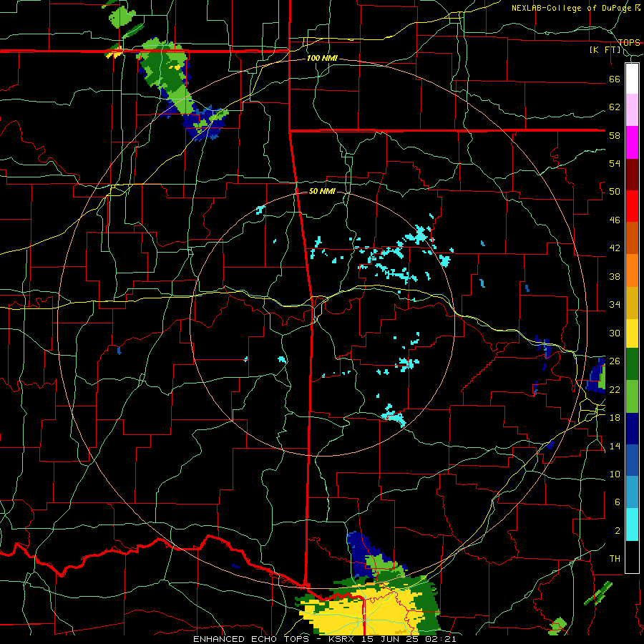The width and height of the screenshot is (644, 644).
Task: Click the legend value "46"
Action: tap(615, 220)
